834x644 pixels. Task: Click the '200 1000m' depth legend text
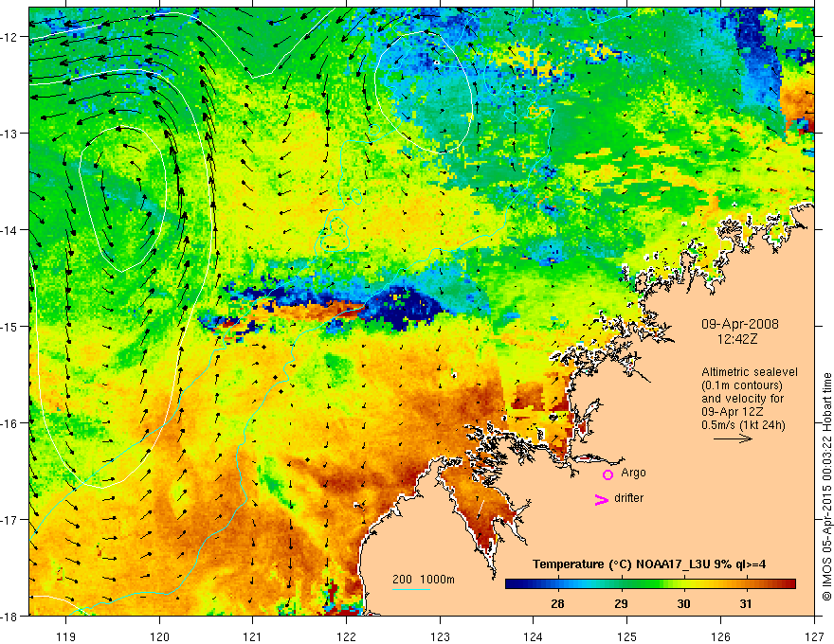424,580
